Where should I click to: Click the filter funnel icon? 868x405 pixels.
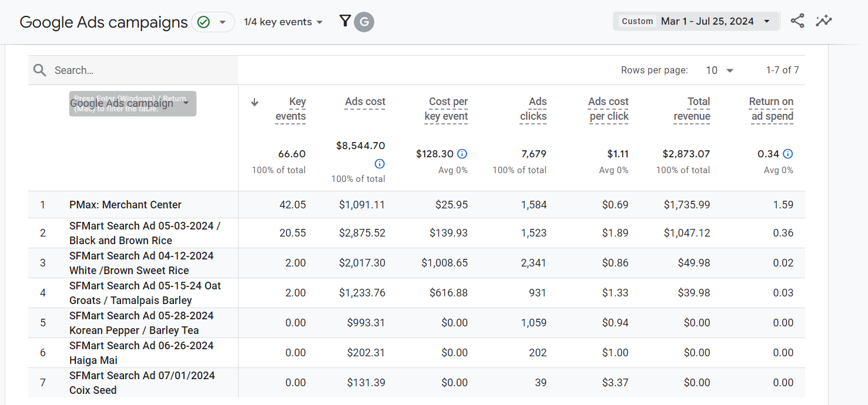click(x=345, y=22)
